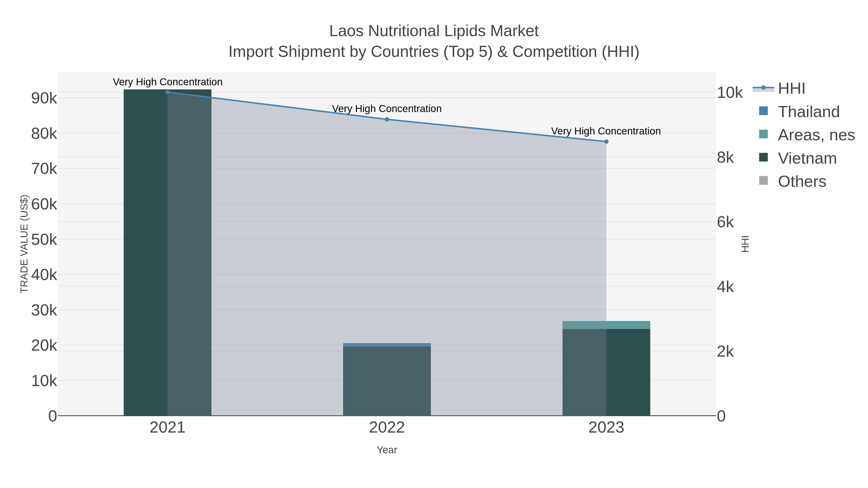This screenshot has height=488, width=868.
Task: Click the Thailand blue color swatch
Action: (x=763, y=111)
